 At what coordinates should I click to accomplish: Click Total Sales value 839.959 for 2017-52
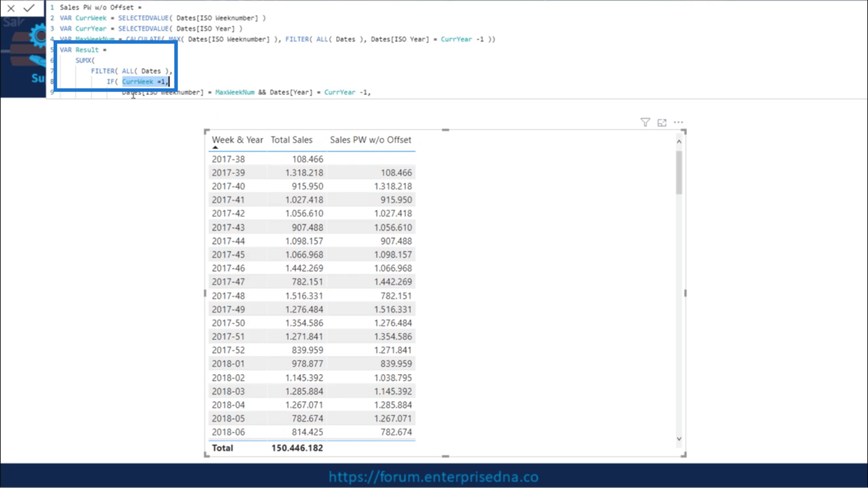pyautogui.click(x=307, y=350)
